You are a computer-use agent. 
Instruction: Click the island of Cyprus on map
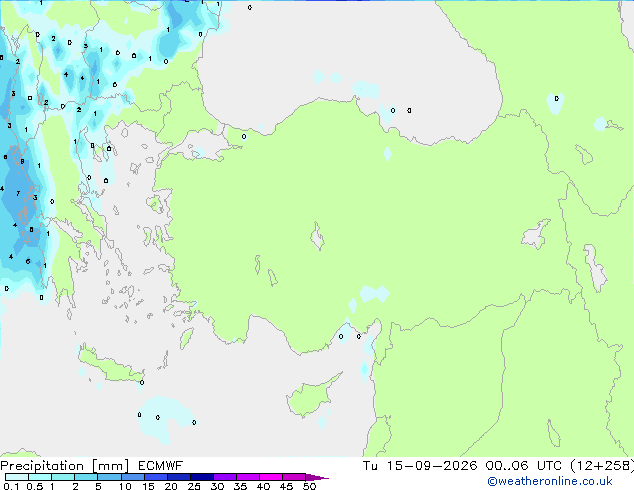tap(311, 396)
